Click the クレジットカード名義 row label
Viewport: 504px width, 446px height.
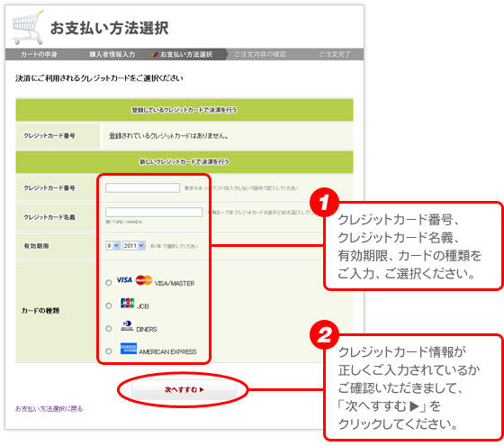[49, 217]
